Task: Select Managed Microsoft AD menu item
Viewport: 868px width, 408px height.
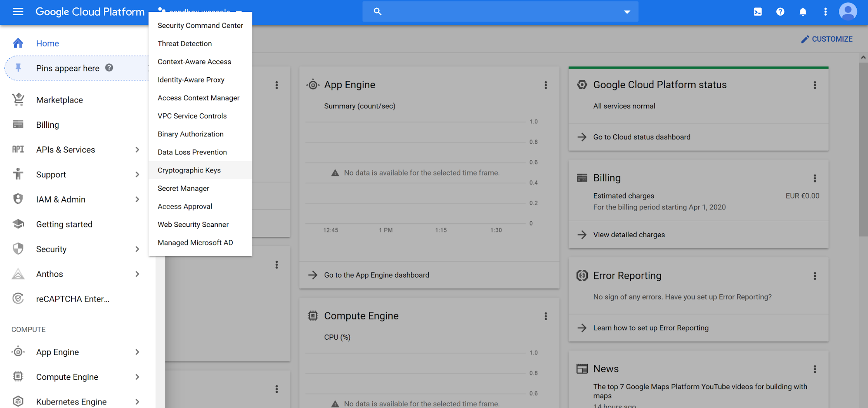Action: 200,242
